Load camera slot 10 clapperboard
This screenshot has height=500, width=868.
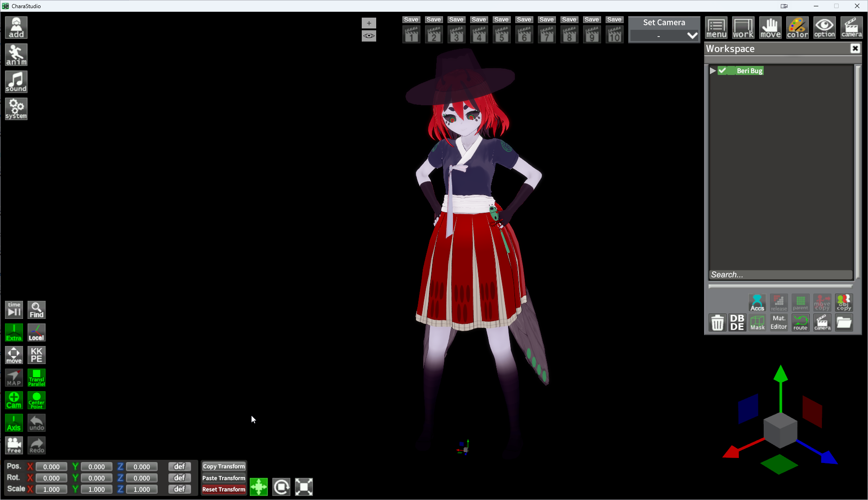coord(615,34)
